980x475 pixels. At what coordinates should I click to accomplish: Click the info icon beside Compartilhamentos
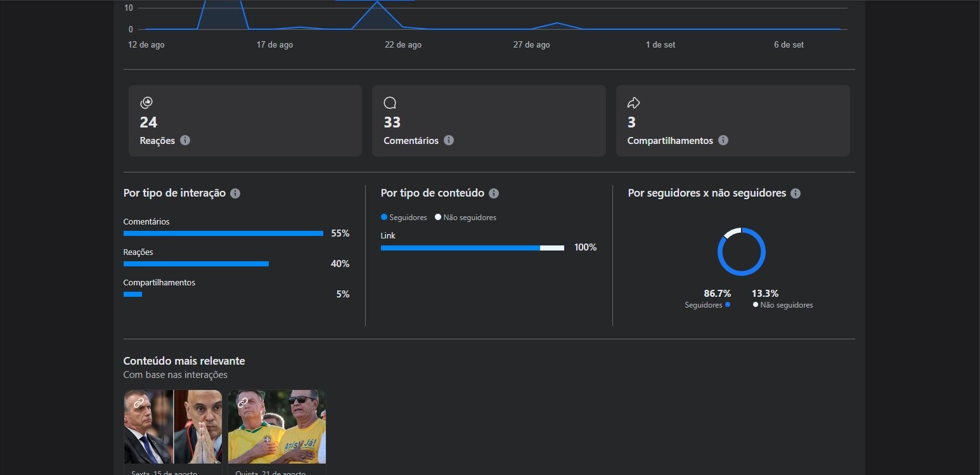coord(723,140)
